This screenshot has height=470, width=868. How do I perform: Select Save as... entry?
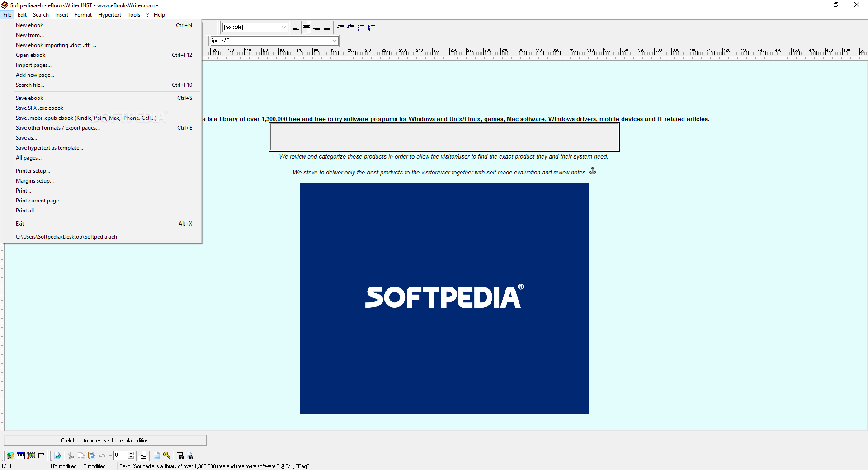click(101, 138)
